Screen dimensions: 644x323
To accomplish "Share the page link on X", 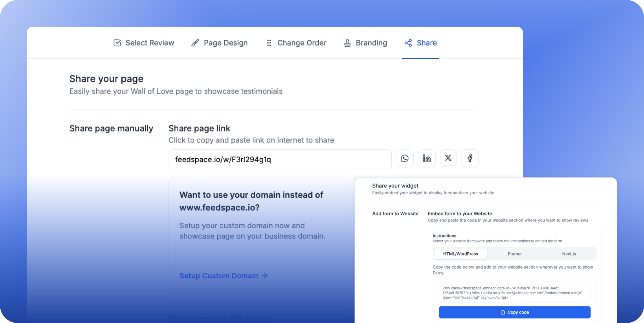I will [448, 158].
